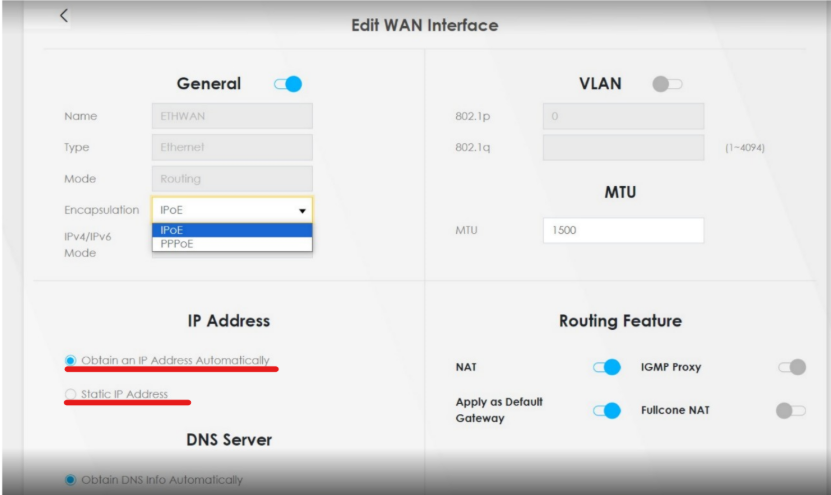Click the Mode field showing Routing
831x495 pixels.
tap(232, 179)
